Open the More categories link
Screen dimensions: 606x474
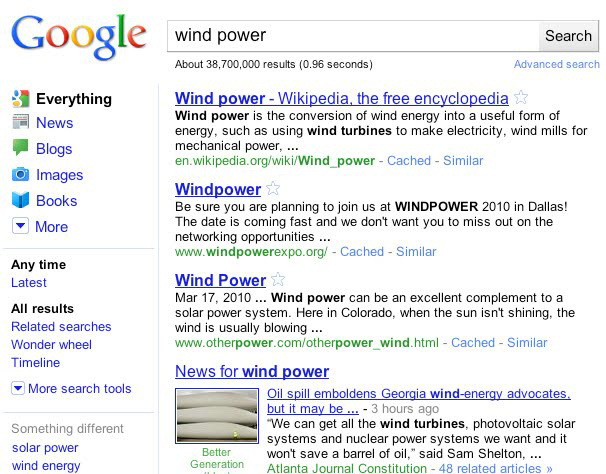(51, 227)
